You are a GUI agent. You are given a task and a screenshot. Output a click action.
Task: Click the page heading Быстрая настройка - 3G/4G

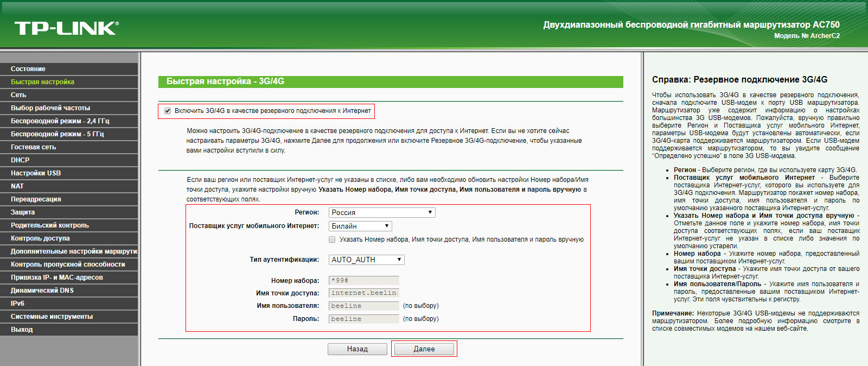click(225, 81)
